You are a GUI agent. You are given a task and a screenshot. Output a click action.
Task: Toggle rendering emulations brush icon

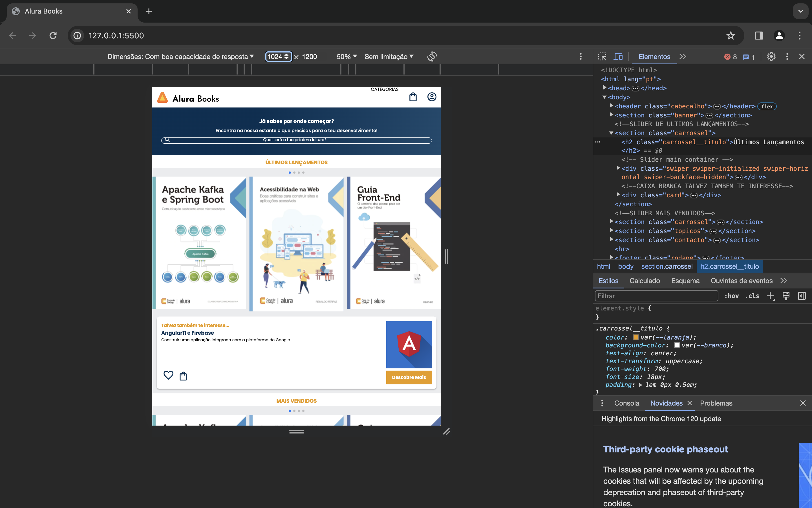[786, 296]
